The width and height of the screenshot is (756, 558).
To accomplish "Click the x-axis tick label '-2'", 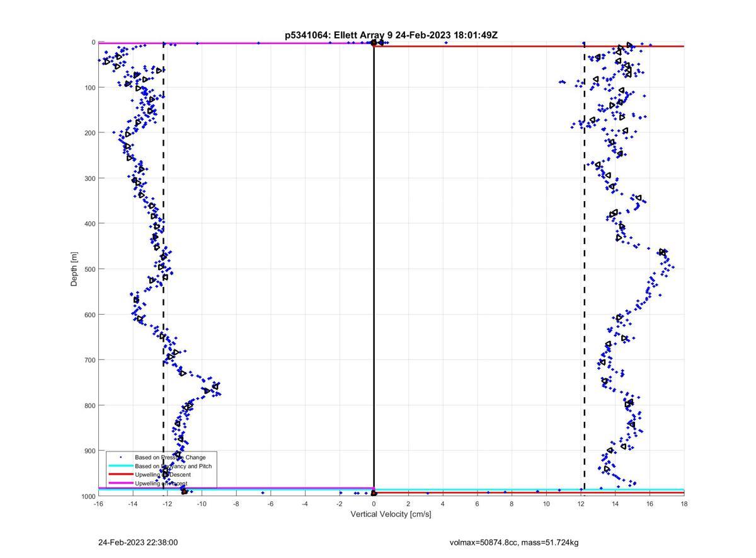I will point(340,504).
